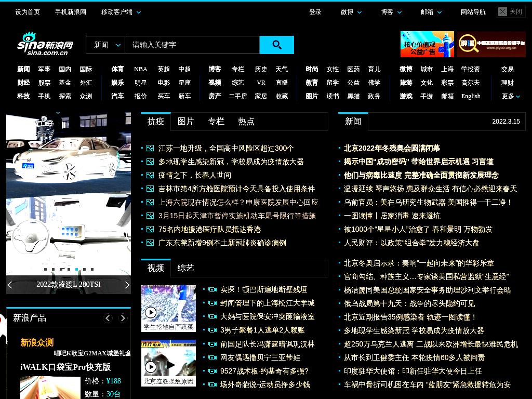This screenshot has width=532, height=399.
Task: Open iWALK口袋宝Pro快充版 product
Action: 65,367
